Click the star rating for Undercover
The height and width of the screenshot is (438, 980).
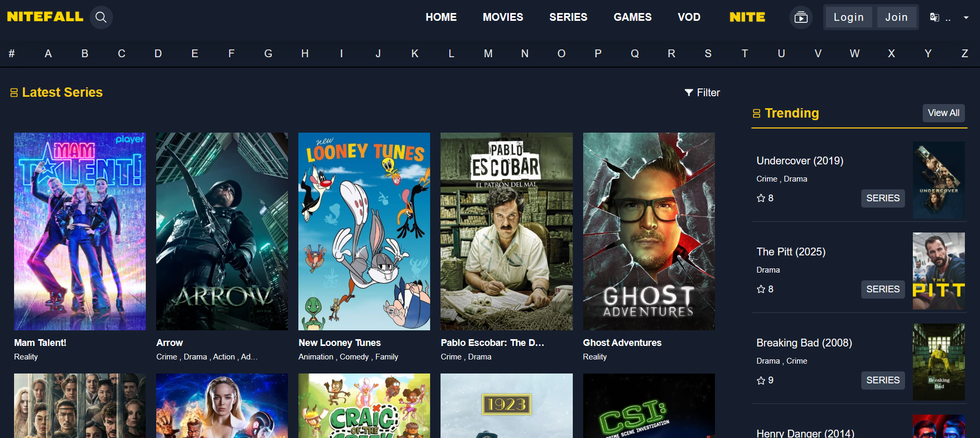pyautogui.click(x=765, y=198)
